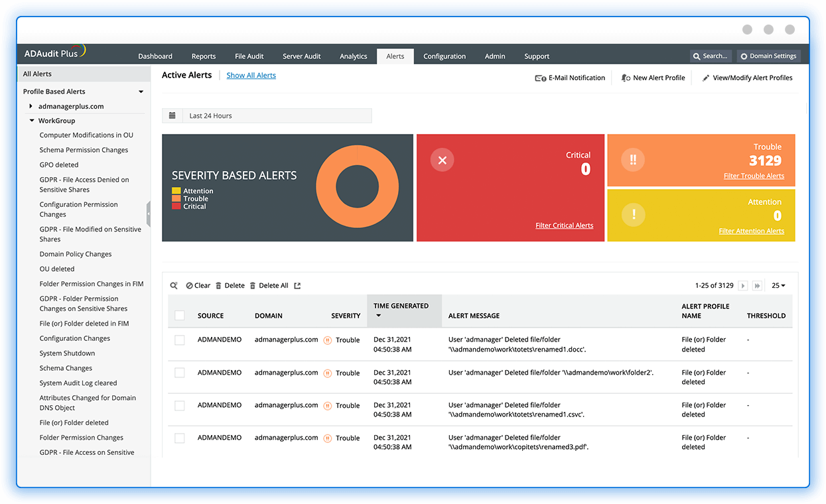Open the Analytics tab

pyautogui.click(x=354, y=56)
